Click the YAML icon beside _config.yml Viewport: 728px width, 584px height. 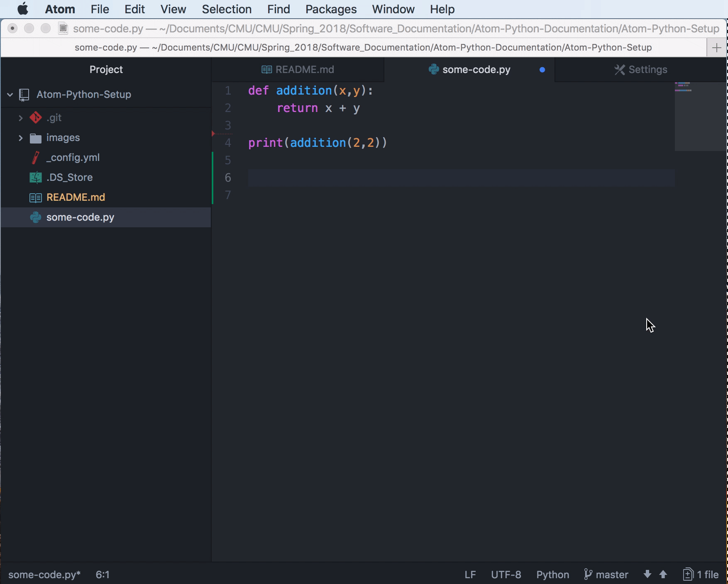[36, 158]
